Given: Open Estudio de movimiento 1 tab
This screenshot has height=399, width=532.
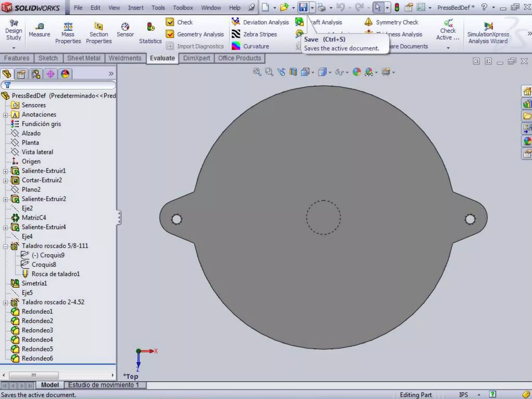Looking at the screenshot, I should (x=103, y=385).
